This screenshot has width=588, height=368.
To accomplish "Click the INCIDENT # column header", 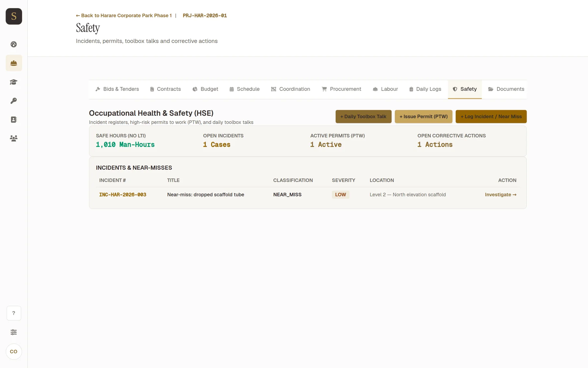I will pos(112,180).
